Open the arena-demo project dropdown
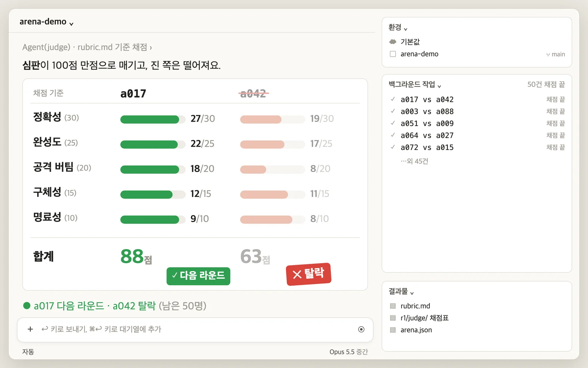This screenshot has height=368, width=588. pos(46,22)
